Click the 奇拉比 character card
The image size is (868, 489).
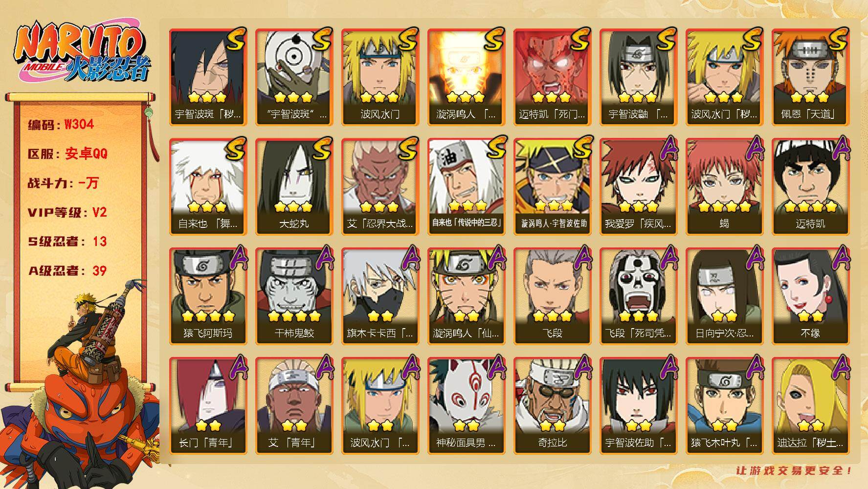[x=552, y=405]
